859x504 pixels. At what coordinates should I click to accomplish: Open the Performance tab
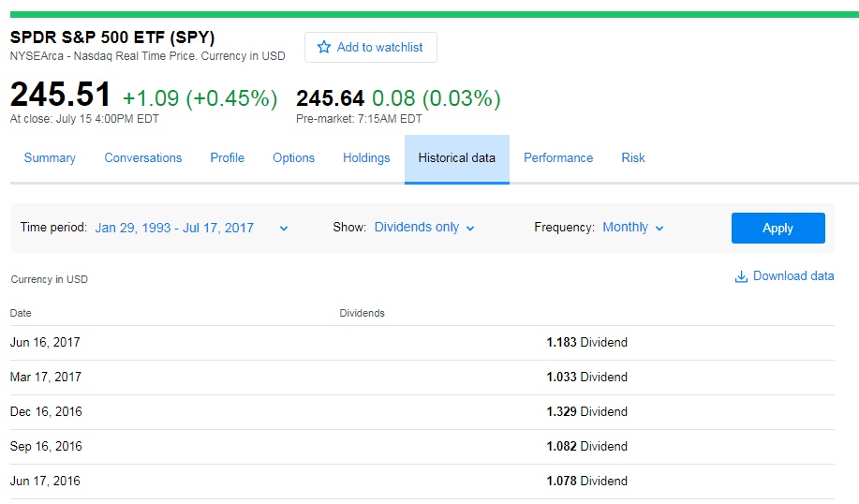558,158
